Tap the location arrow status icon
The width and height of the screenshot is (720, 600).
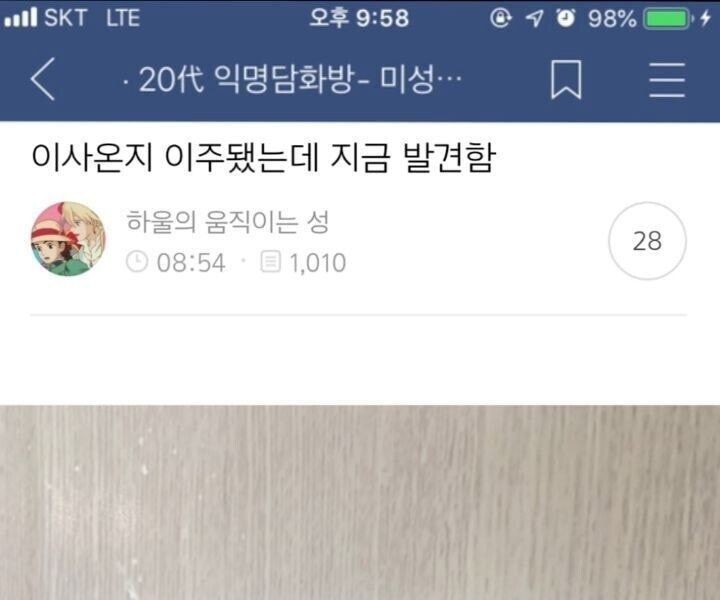534,18
